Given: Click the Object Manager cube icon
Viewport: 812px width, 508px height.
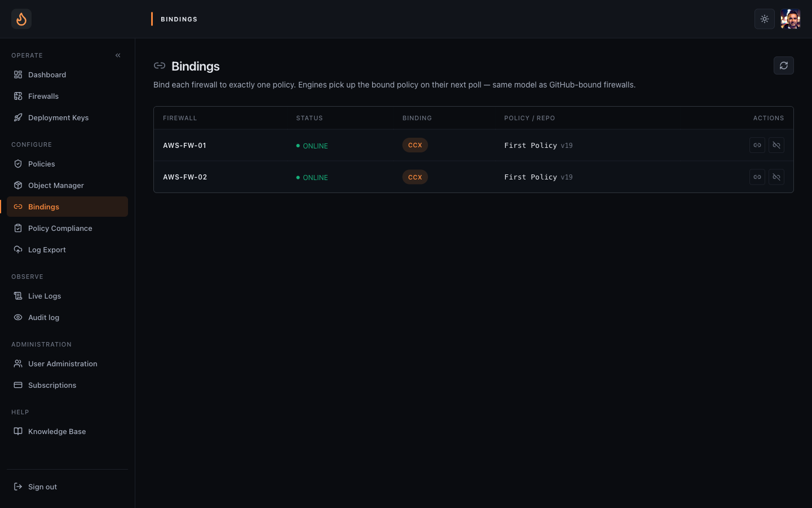Looking at the screenshot, I should click(18, 185).
